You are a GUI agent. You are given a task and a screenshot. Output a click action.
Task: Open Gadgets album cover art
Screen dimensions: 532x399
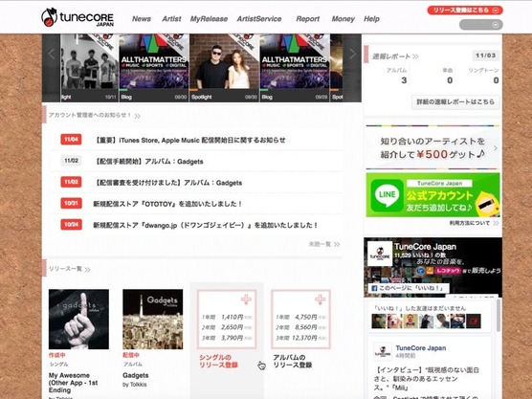pos(153,319)
